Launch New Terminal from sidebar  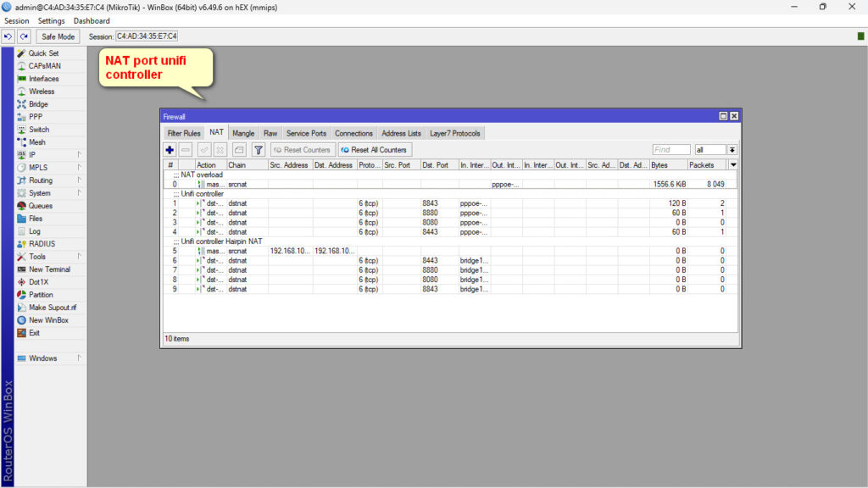point(49,269)
